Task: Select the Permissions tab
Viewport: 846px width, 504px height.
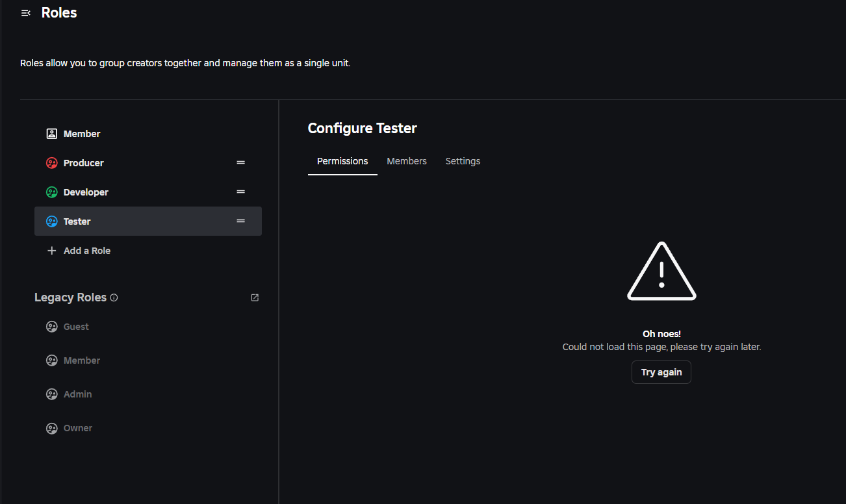Action: tap(342, 161)
